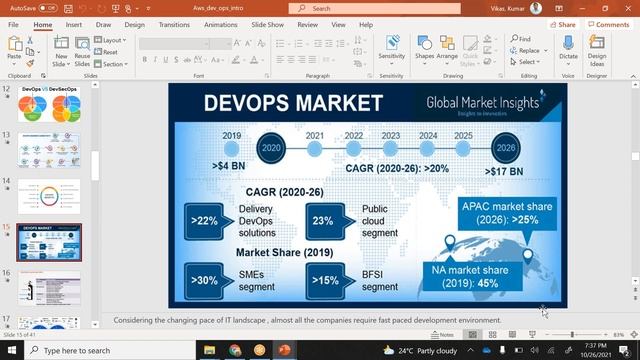Apply Italic formatting
Image resolution: width=640 pixels, height=360 pixels.
[155, 60]
